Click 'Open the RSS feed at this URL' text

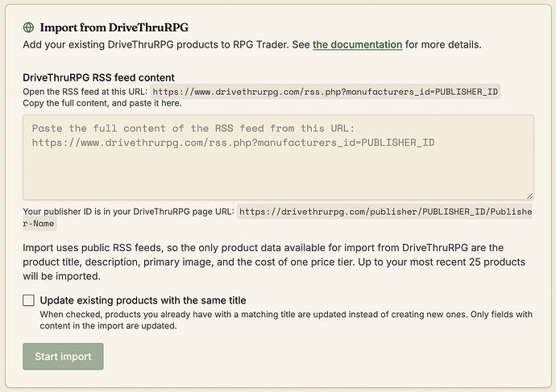coord(85,92)
